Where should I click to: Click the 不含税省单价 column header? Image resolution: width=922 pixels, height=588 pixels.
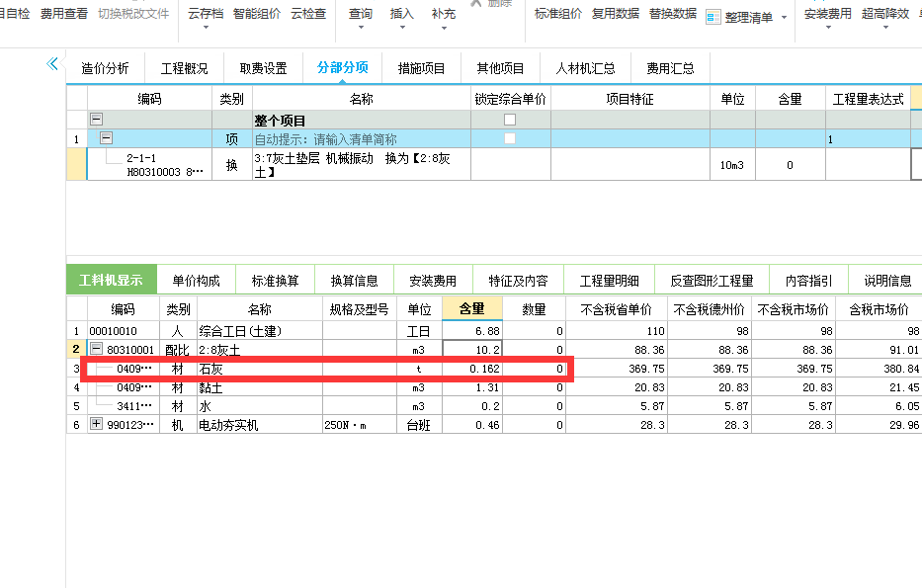[x=617, y=308]
